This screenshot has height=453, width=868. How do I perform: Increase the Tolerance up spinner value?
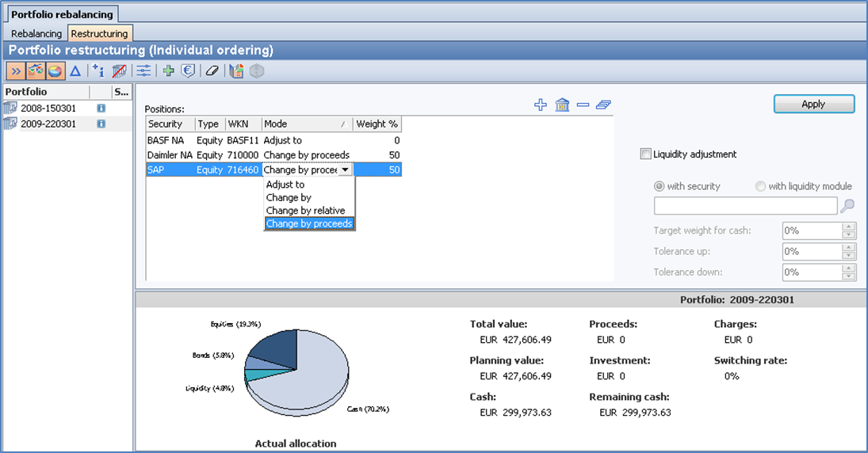[849, 247]
